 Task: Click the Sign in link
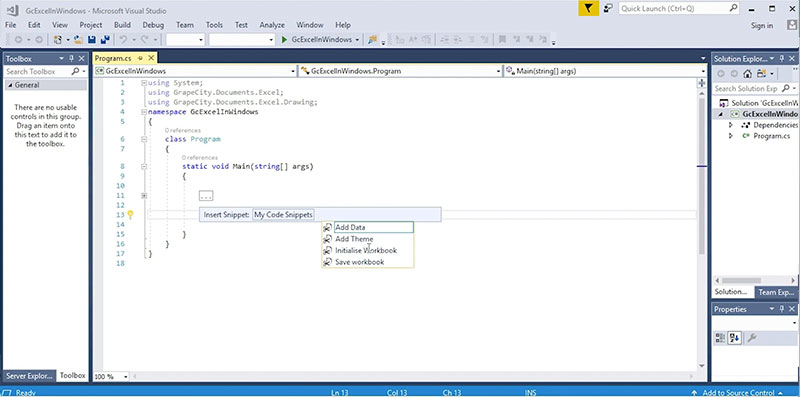point(762,26)
